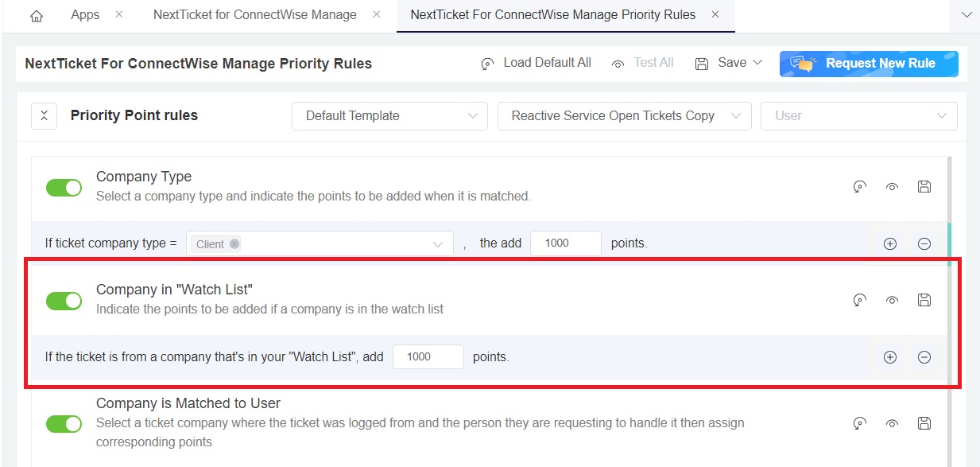Open the Default Template dropdown
980x467 pixels.
point(389,115)
